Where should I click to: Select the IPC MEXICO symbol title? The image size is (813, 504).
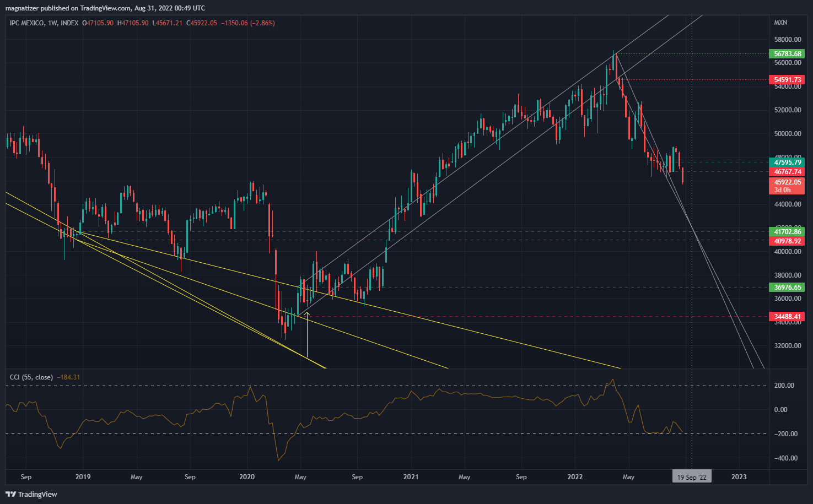pos(27,23)
